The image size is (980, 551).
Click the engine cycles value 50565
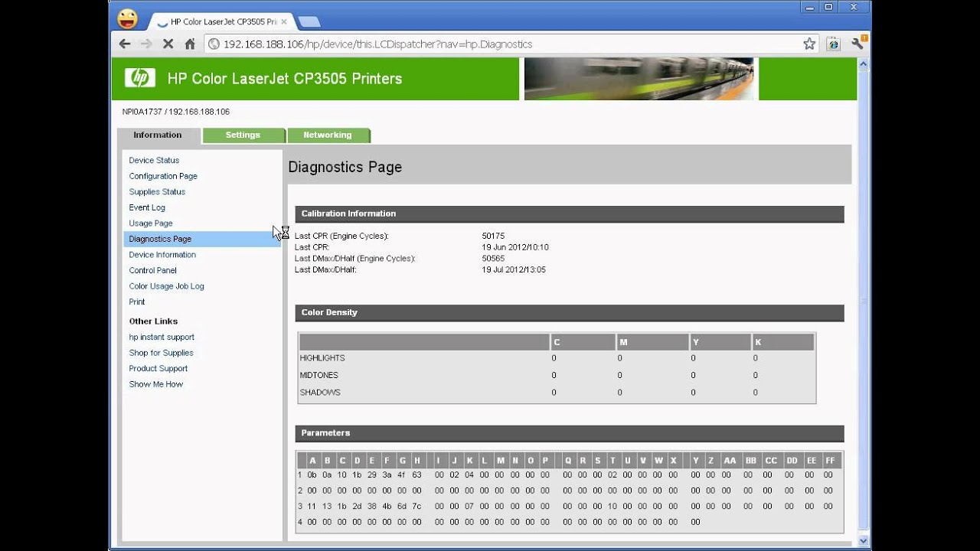tap(493, 259)
